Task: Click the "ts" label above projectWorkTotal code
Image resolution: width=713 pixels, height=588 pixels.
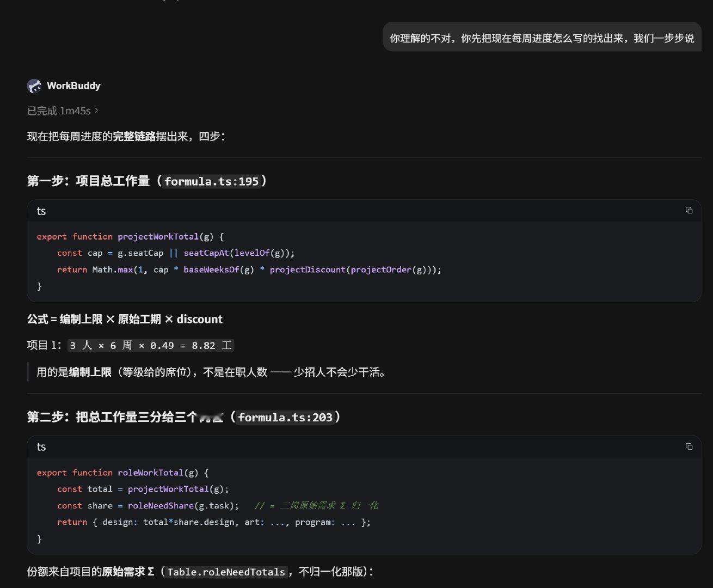Action: click(x=41, y=211)
